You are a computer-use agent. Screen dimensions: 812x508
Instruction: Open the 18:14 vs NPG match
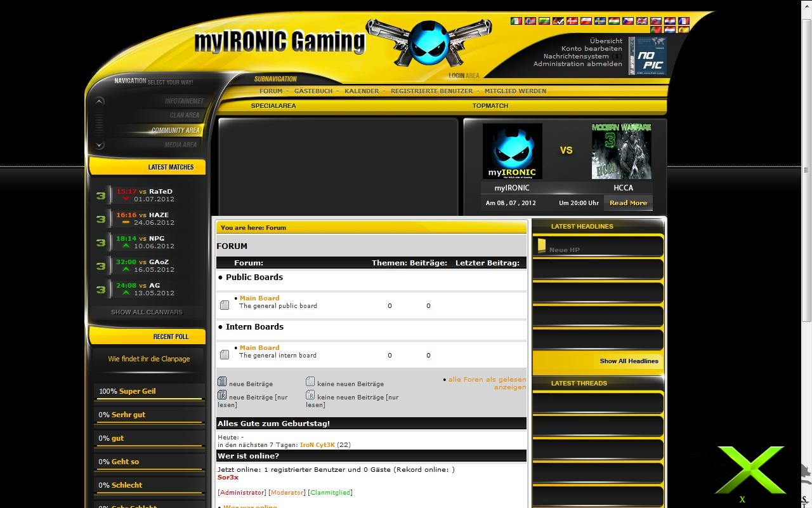(x=140, y=238)
